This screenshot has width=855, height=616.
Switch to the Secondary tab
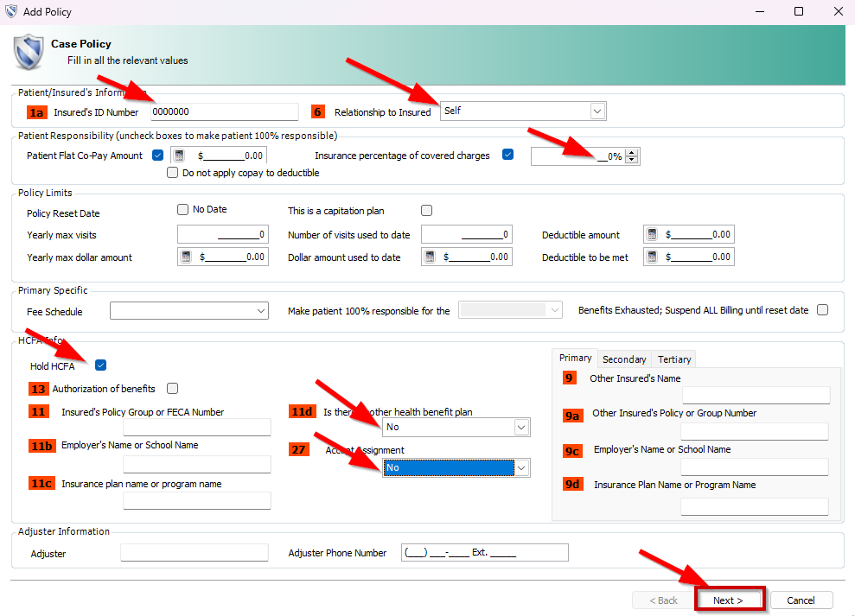[624, 359]
